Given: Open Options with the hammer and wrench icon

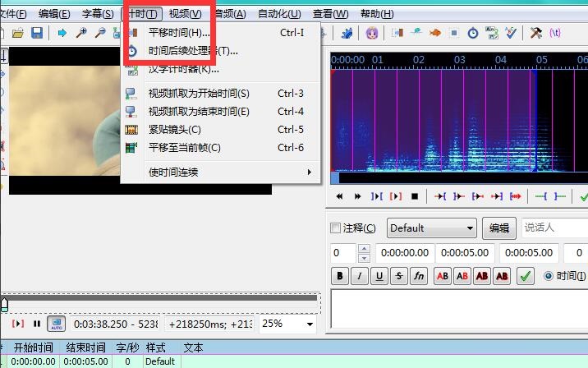Looking at the screenshot, I should point(536,33).
